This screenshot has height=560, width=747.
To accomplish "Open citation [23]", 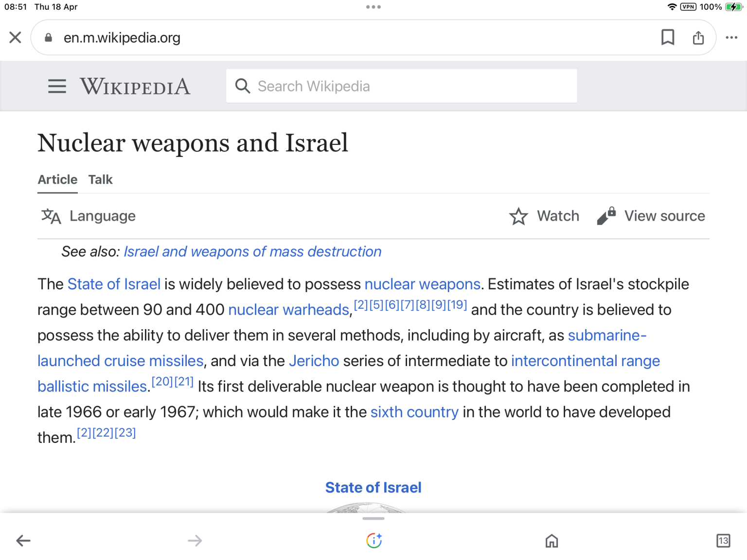I will point(125,433).
